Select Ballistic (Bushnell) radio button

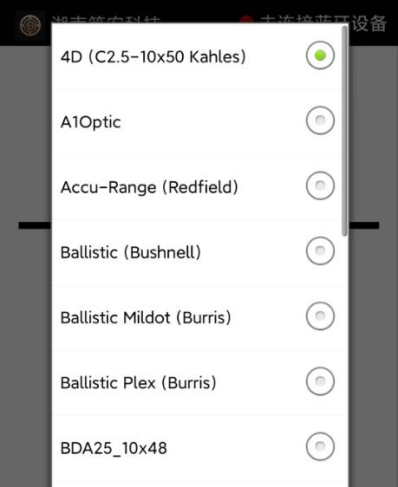click(320, 251)
